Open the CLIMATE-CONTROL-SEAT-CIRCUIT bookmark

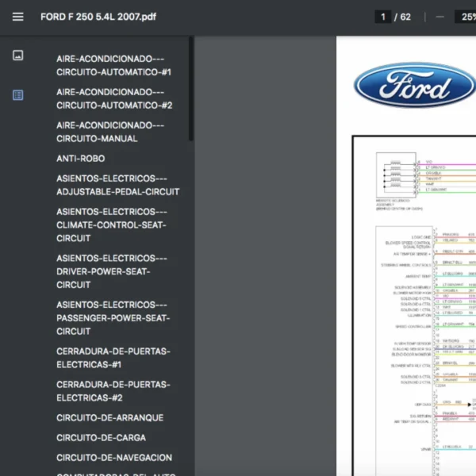point(112,225)
